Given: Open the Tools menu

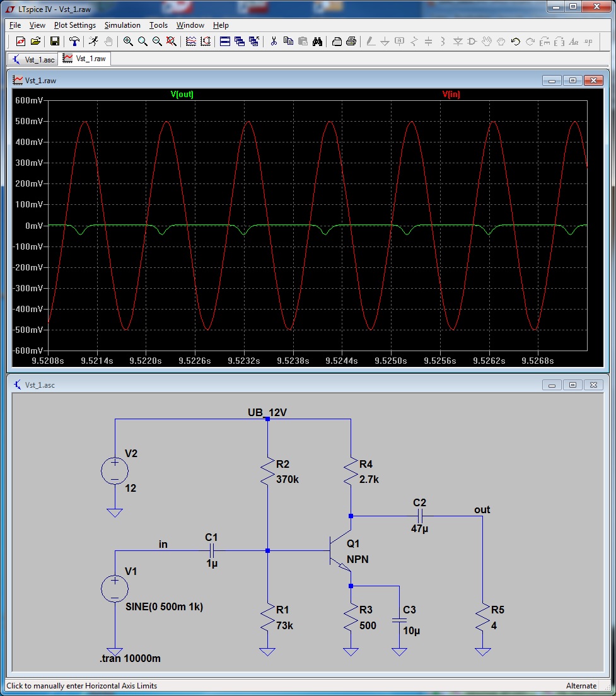Looking at the screenshot, I should [158, 25].
